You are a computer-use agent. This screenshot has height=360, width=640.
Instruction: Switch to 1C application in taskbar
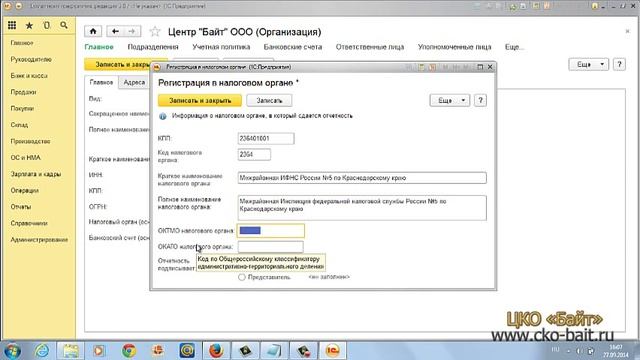pos(332,351)
